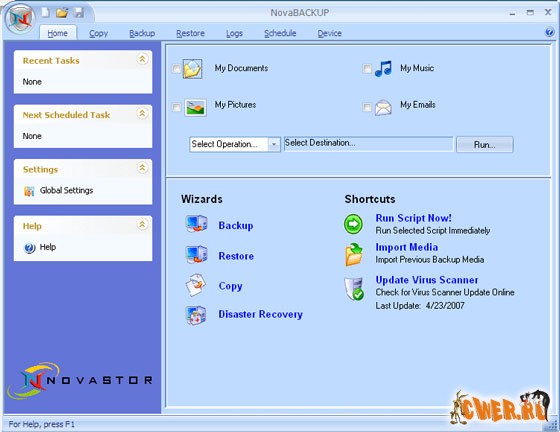
Task: Open the Restore wizard link
Action: click(x=236, y=256)
